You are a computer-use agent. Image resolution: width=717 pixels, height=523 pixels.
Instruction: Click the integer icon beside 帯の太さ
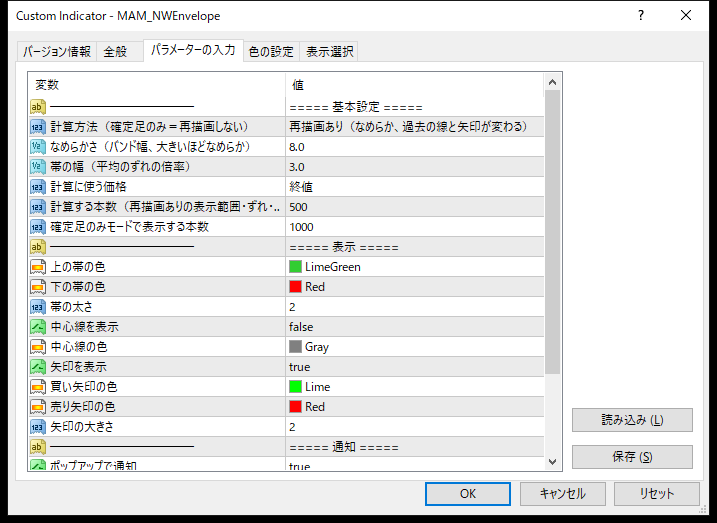click(x=38, y=307)
